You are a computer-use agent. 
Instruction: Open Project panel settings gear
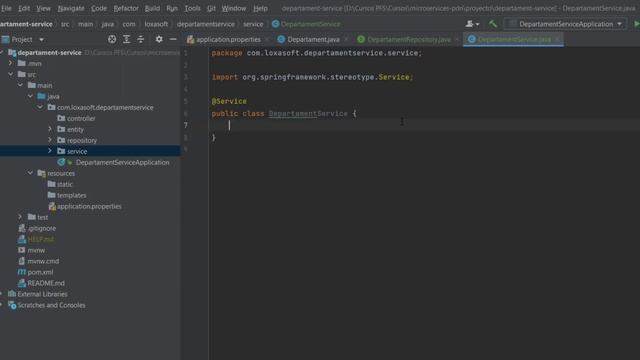(x=159, y=39)
